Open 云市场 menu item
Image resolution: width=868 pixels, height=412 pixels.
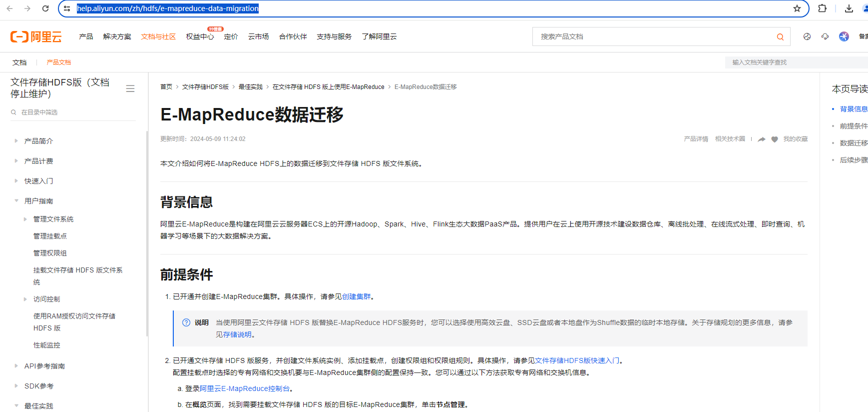[x=258, y=36]
